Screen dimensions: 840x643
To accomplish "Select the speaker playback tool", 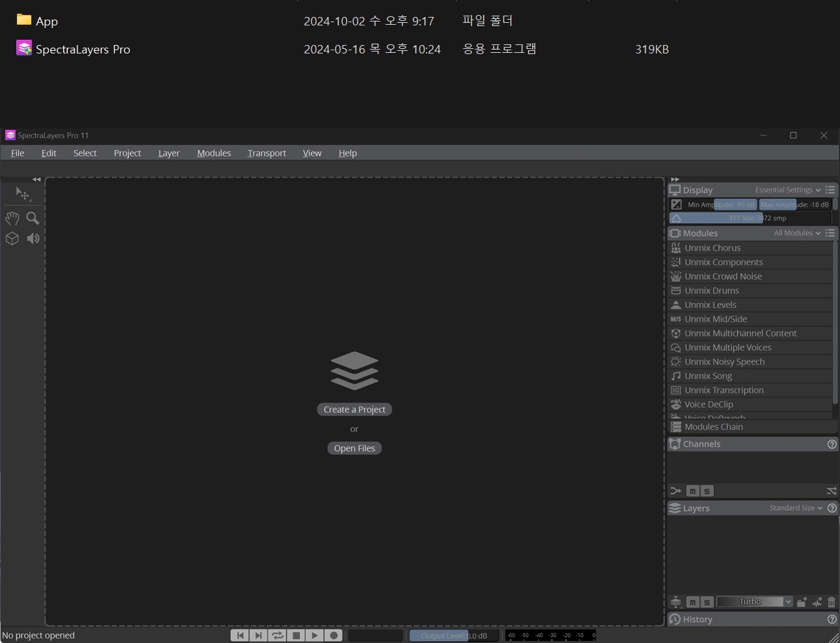I will click(x=33, y=239).
